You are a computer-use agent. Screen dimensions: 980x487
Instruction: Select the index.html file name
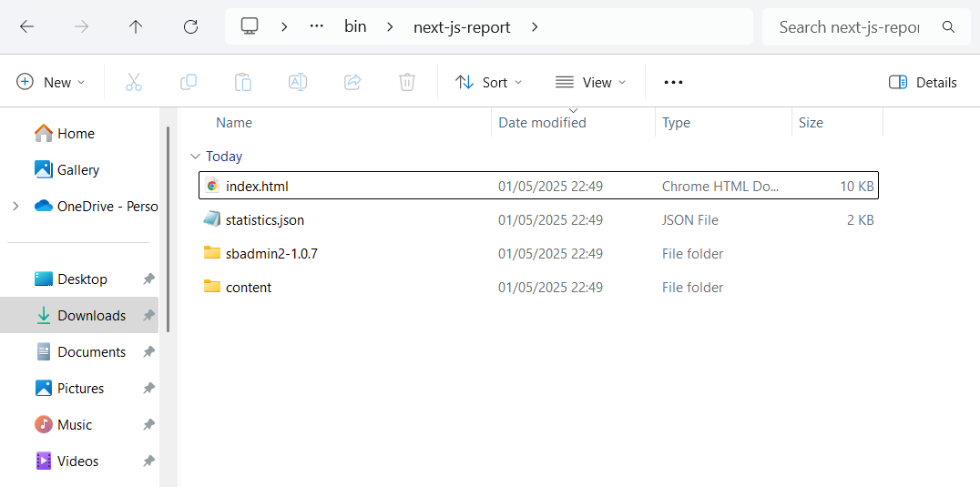257,186
